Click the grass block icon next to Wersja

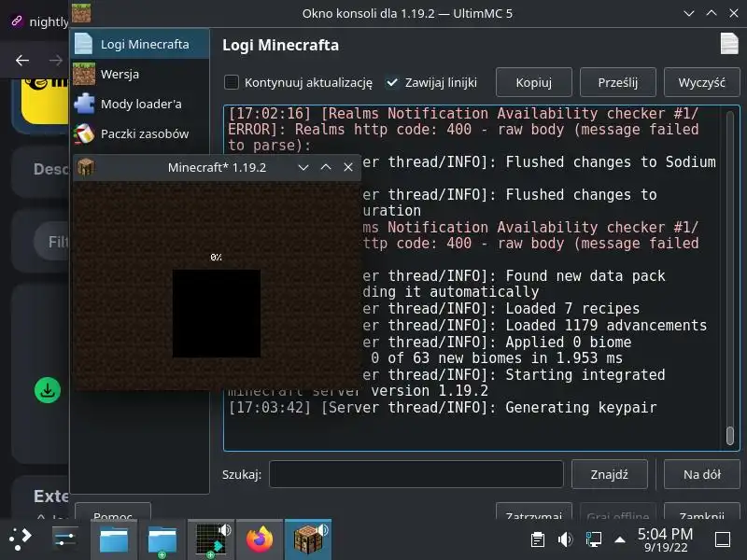point(84,74)
